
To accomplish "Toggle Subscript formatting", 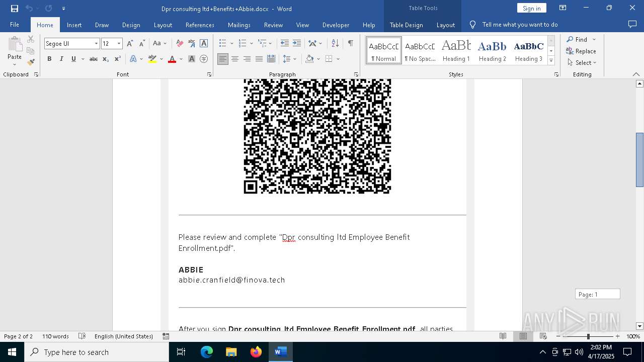I will (106, 59).
